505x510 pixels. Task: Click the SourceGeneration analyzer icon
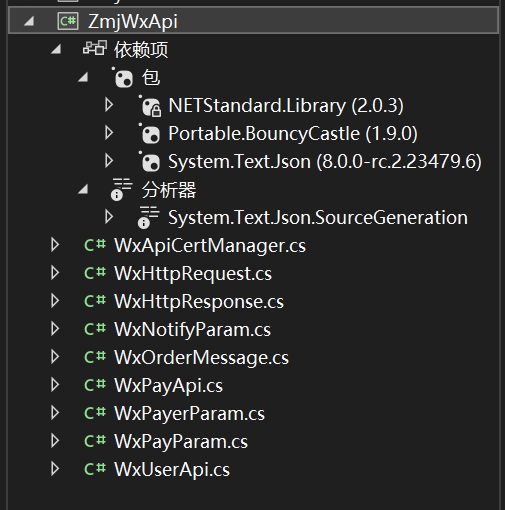coord(148,217)
